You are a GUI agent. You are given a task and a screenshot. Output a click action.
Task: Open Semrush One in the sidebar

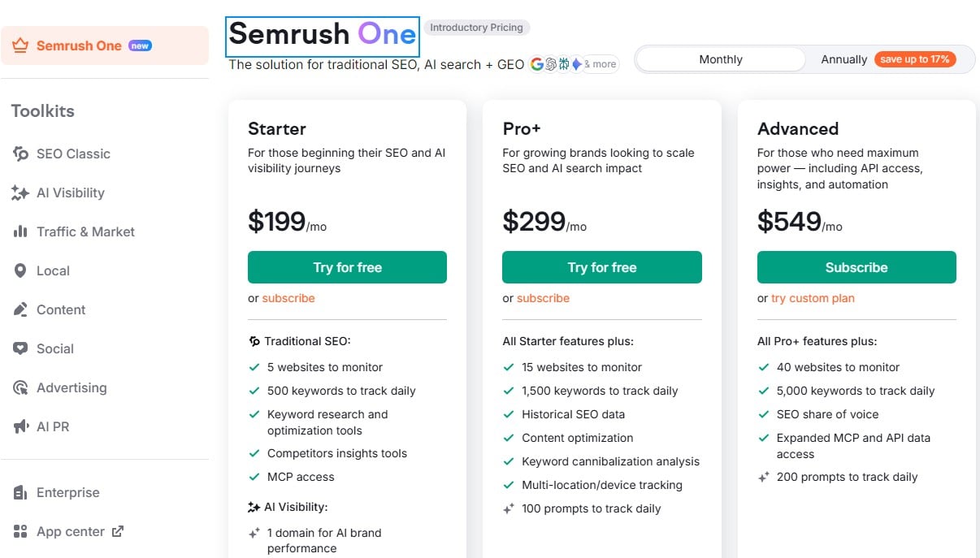79,45
